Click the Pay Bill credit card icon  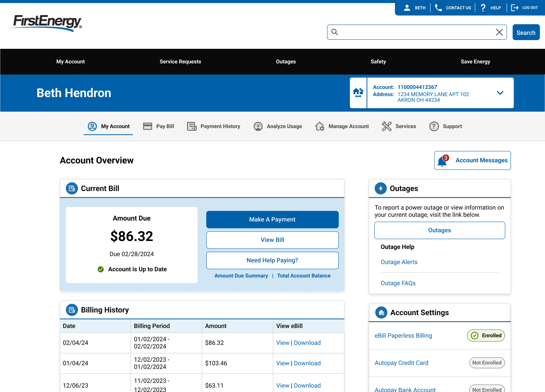[x=148, y=126]
